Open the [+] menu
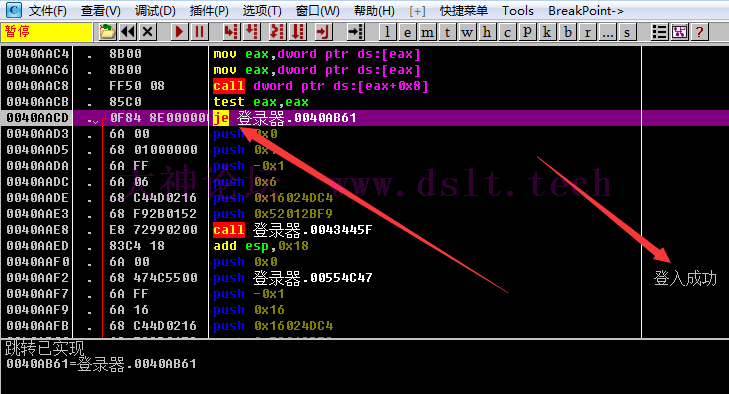The image size is (729, 394). coord(417,10)
